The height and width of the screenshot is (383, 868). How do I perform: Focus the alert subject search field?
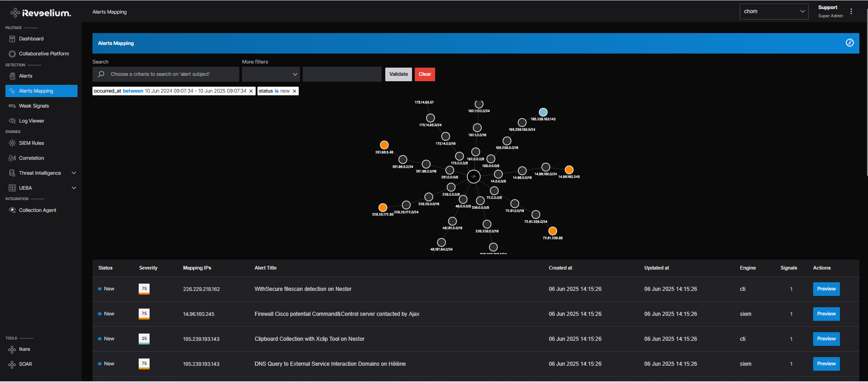pos(166,74)
